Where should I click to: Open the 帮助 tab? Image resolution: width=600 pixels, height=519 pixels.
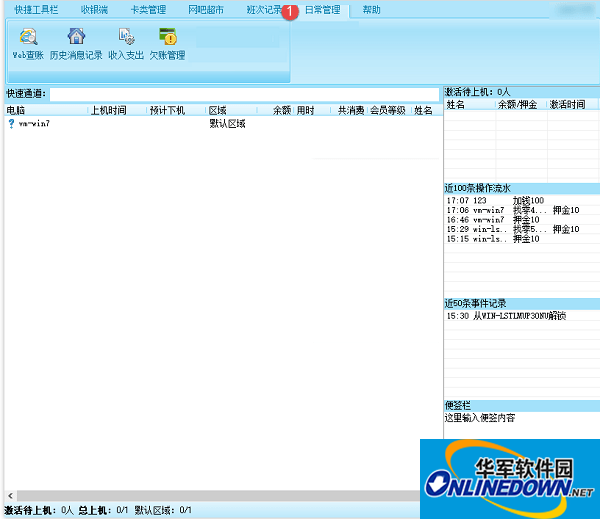(x=372, y=10)
